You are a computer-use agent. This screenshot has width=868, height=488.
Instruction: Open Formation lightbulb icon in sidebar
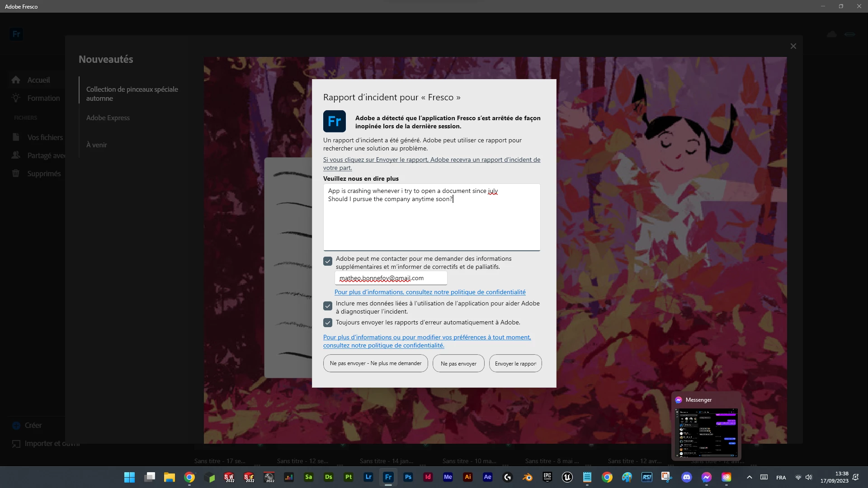click(16, 98)
